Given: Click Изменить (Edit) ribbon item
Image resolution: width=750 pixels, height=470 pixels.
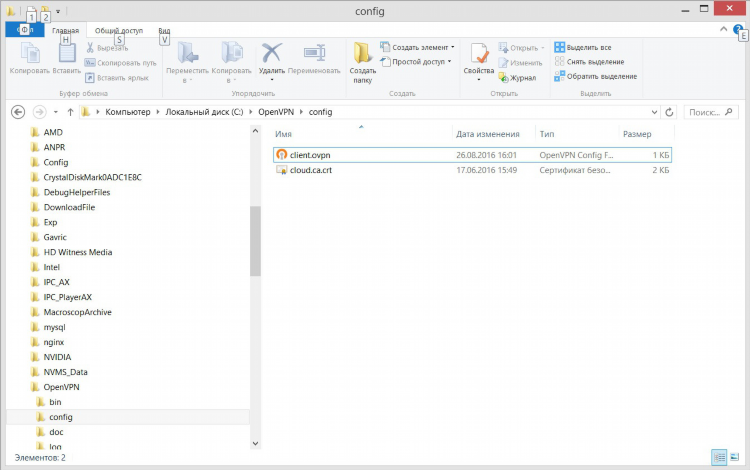Looking at the screenshot, I should (520, 63).
